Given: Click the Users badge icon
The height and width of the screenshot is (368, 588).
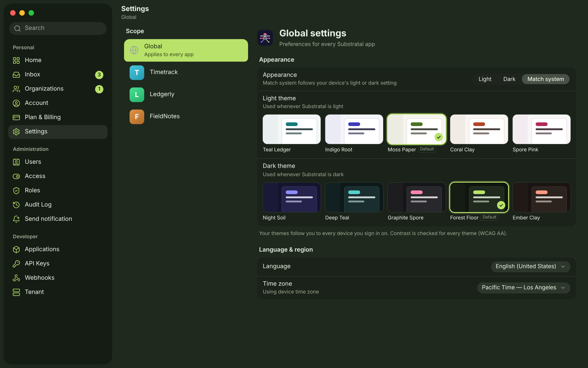Looking at the screenshot, I should point(16,162).
